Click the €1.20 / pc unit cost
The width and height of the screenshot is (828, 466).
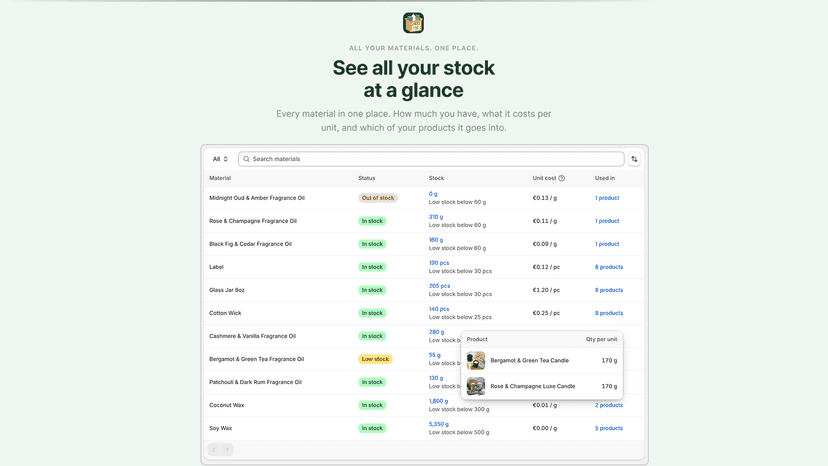546,290
